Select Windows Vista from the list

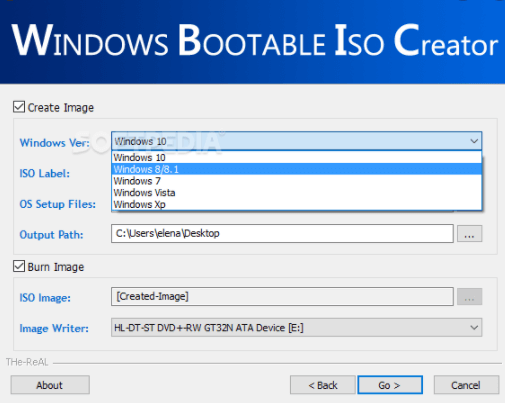[297, 193]
